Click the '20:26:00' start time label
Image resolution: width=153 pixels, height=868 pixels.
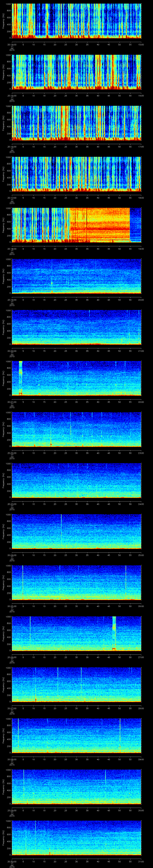click(12, 657)
